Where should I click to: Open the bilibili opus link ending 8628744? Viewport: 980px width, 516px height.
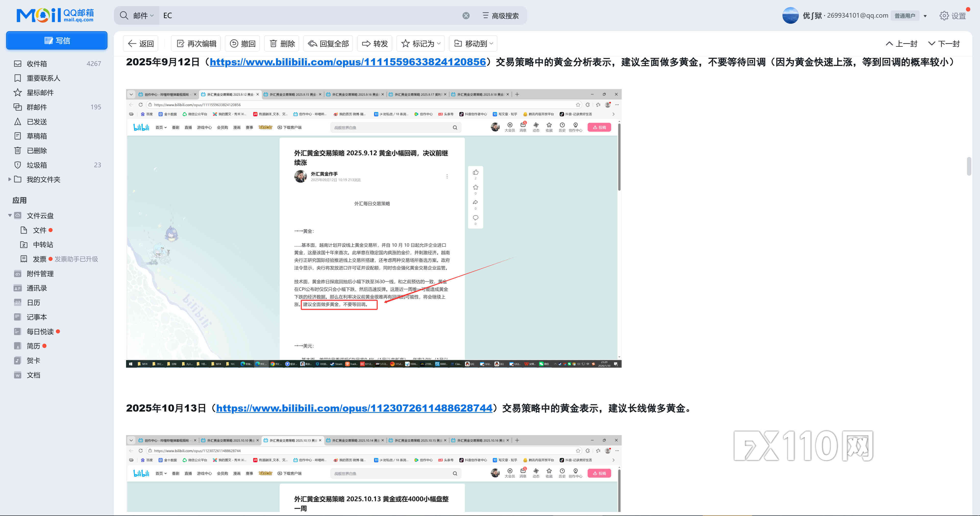(x=354, y=408)
